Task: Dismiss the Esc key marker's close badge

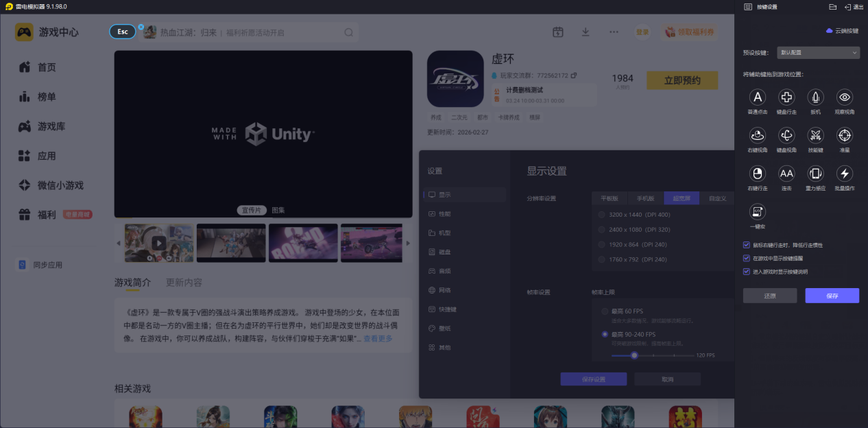Action: [141, 27]
